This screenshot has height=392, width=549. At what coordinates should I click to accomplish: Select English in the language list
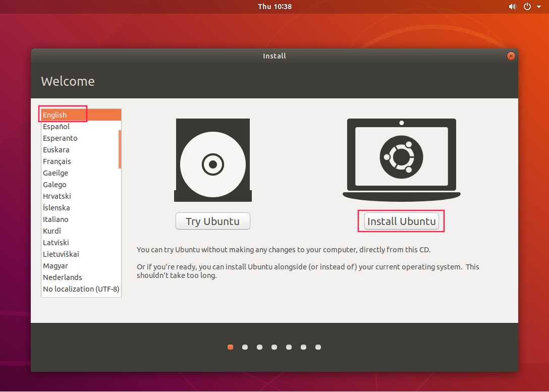81,115
